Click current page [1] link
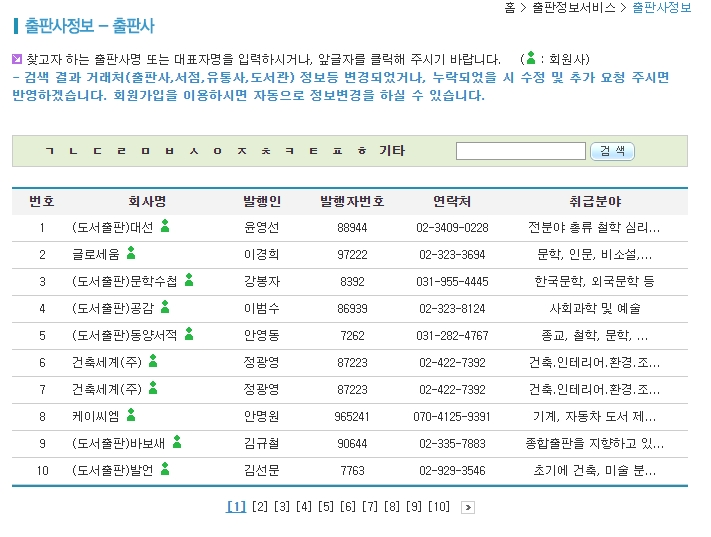Image resolution: width=711 pixels, height=537 pixels. point(236,507)
